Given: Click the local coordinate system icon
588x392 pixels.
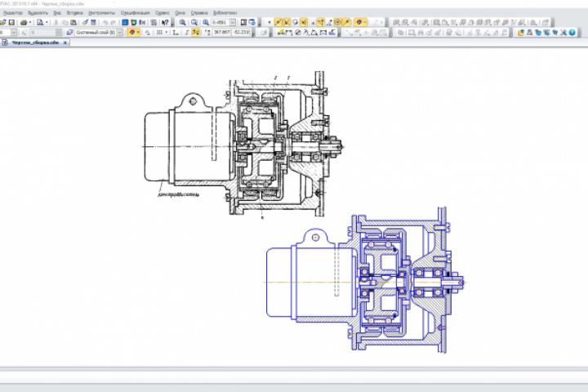Looking at the screenshot, I should click(176, 33).
